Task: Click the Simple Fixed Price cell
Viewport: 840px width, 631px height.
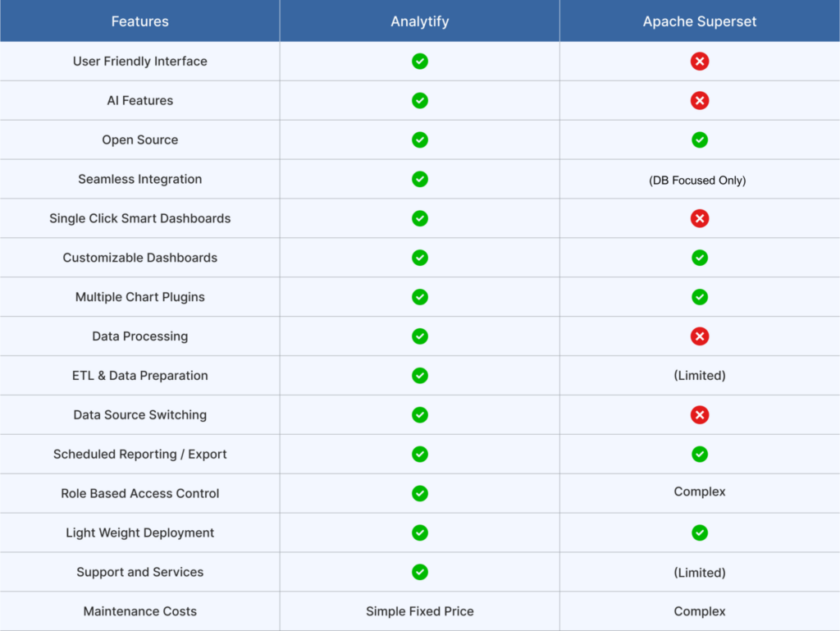Action: pyautogui.click(x=419, y=611)
